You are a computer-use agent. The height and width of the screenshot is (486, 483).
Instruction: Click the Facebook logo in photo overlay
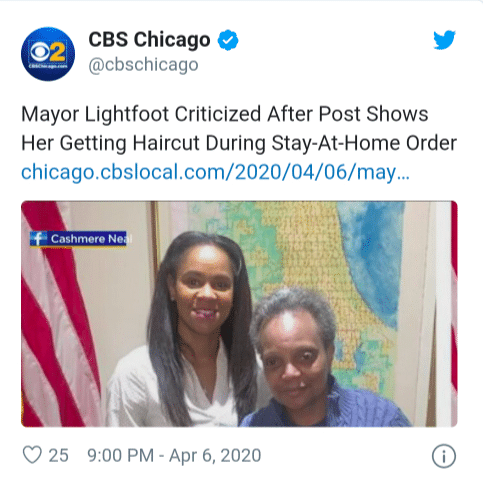coord(39,239)
